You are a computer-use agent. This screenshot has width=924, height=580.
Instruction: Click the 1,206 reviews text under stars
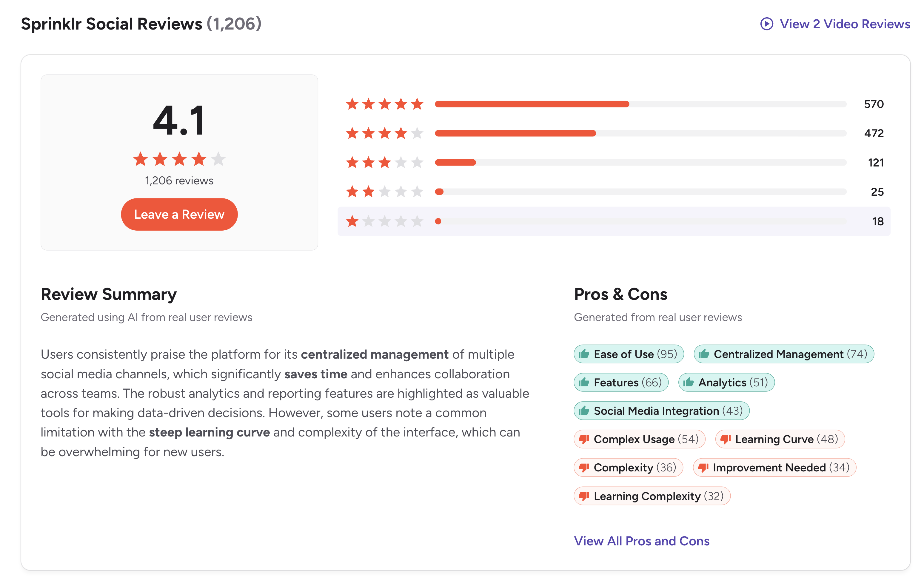(179, 180)
